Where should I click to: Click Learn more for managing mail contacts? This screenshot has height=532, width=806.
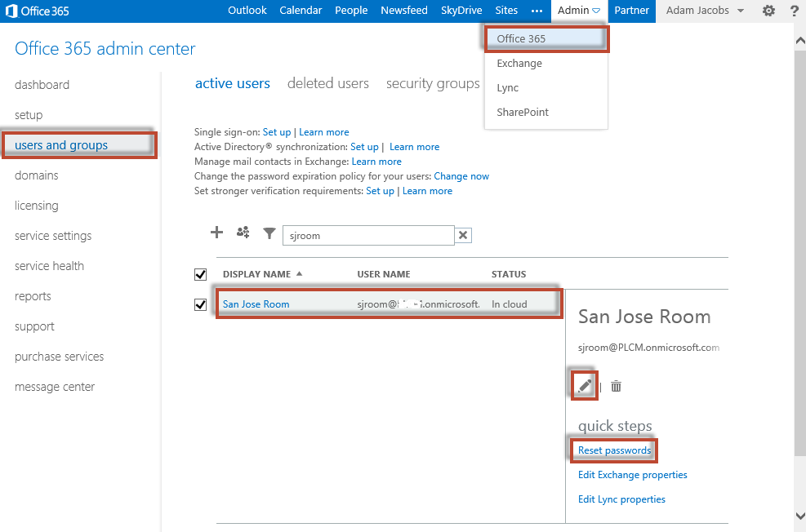tap(376, 162)
